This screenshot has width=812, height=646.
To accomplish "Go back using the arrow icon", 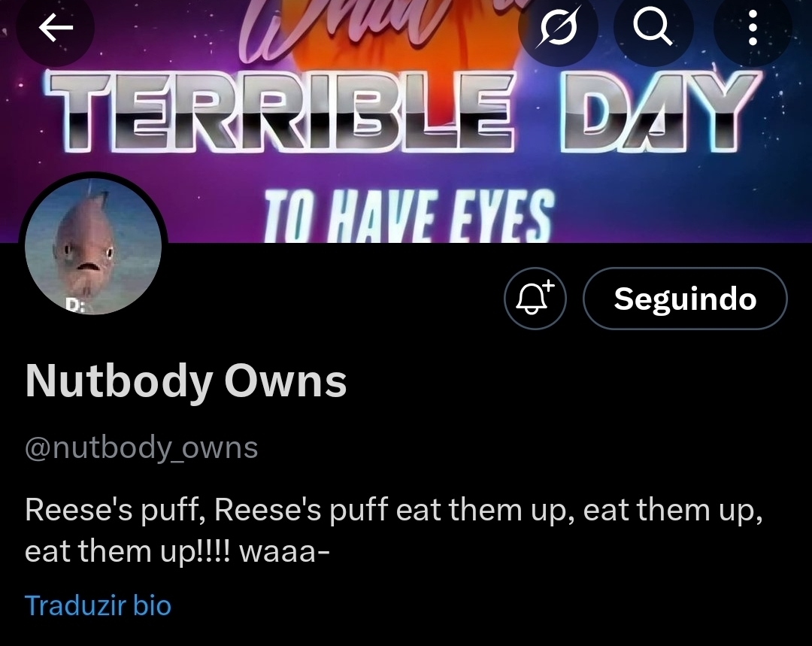I will [x=56, y=27].
